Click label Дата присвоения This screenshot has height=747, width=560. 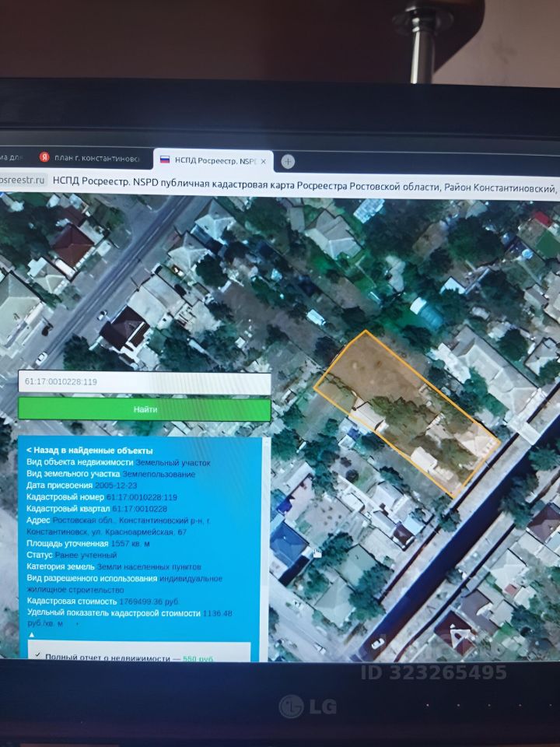tap(60, 486)
